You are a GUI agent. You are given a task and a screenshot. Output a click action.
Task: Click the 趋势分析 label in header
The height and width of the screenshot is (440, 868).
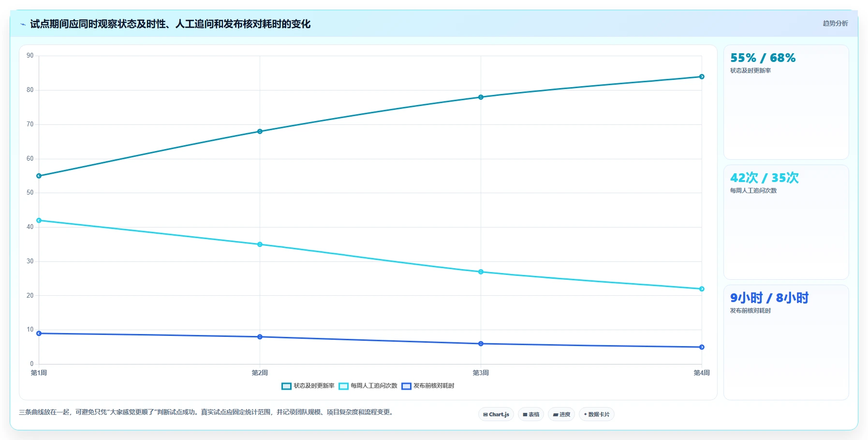(x=835, y=23)
